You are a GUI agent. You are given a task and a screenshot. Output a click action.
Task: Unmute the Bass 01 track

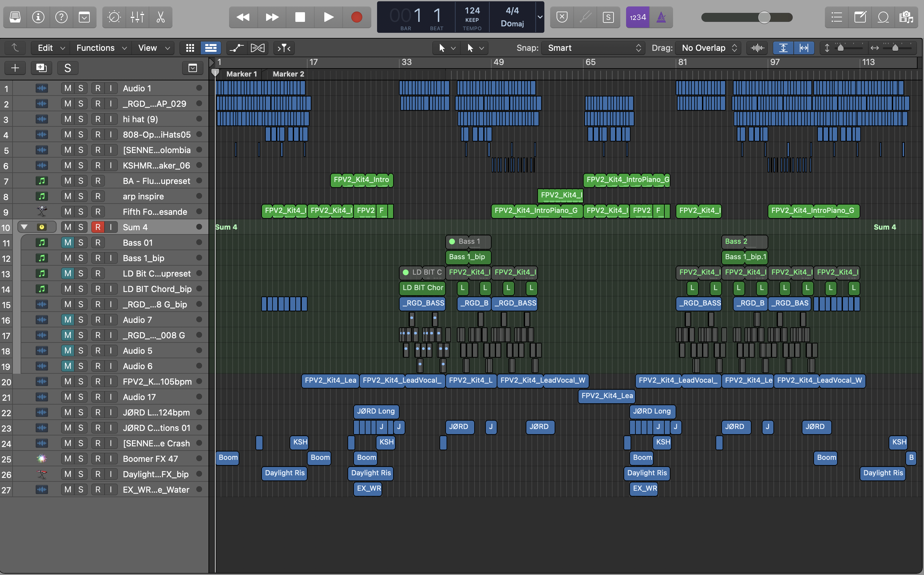(68, 242)
